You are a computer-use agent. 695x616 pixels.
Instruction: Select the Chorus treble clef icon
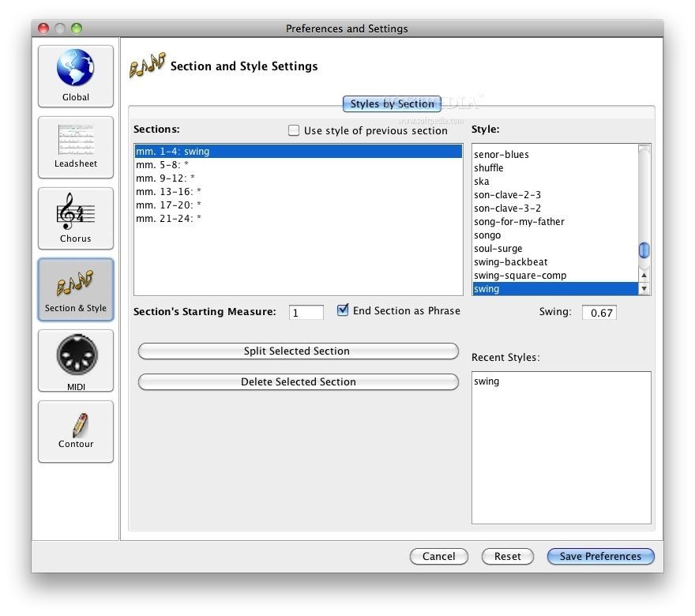(76, 212)
